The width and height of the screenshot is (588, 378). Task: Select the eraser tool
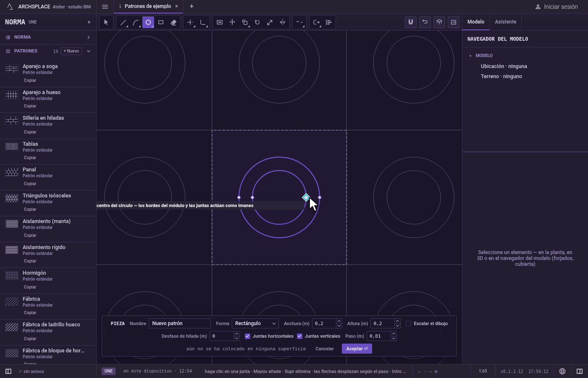tap(173, 22)
